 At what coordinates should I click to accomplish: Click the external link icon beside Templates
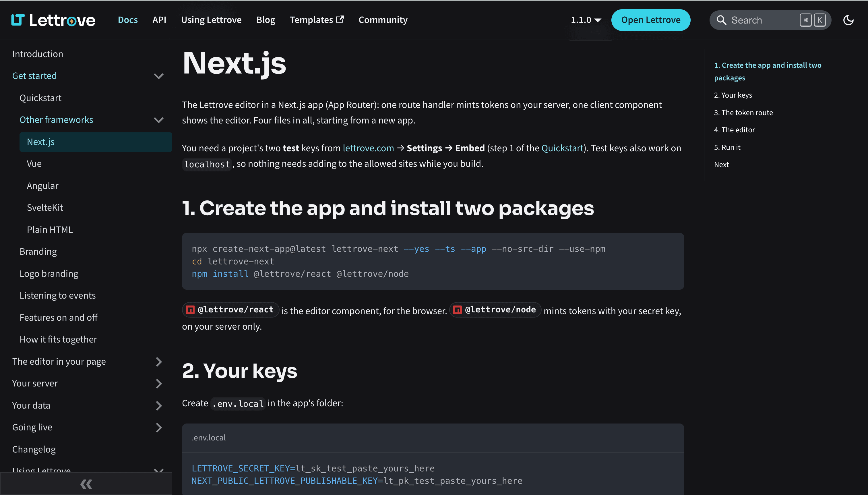click(x=340, y=19)
